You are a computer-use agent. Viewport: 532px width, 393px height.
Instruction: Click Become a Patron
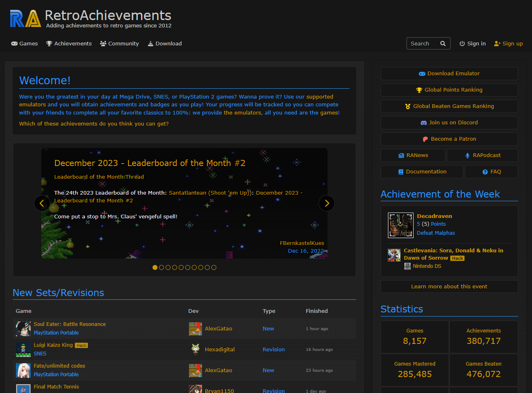click(x=449, y=139)
